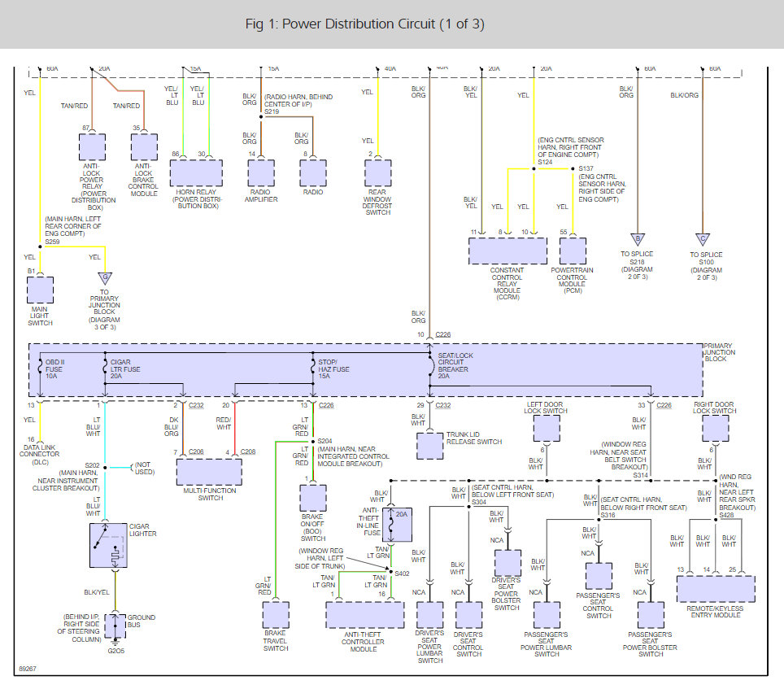
Task: Click the '(NOT USED)' label
Action: pyautogui.click(x=144, y=468)
